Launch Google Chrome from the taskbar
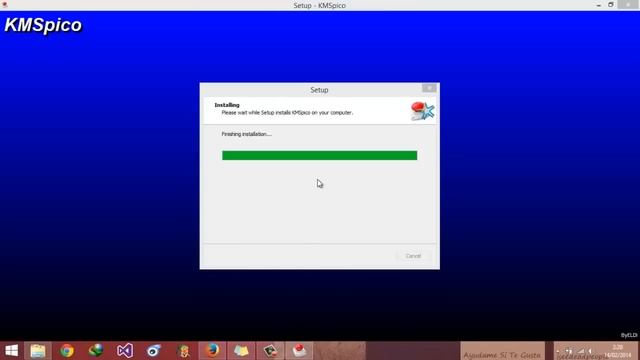640x360 pixels. click(67, 351)
